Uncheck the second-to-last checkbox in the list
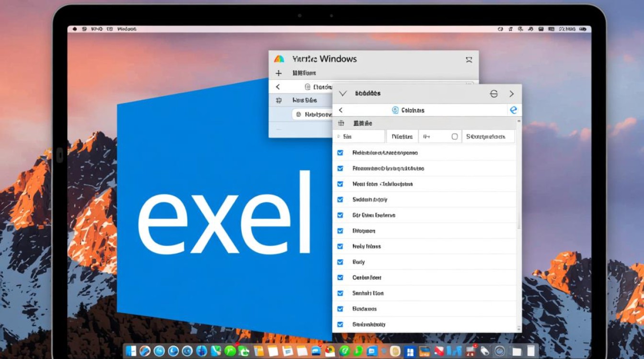Viewport: 644px width, 359px height. (340, 309)
